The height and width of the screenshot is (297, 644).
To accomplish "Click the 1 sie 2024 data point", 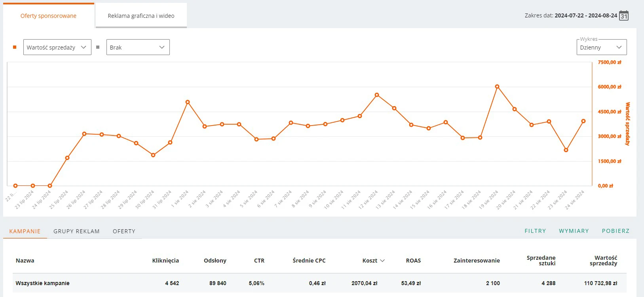I will pos(188,102).
